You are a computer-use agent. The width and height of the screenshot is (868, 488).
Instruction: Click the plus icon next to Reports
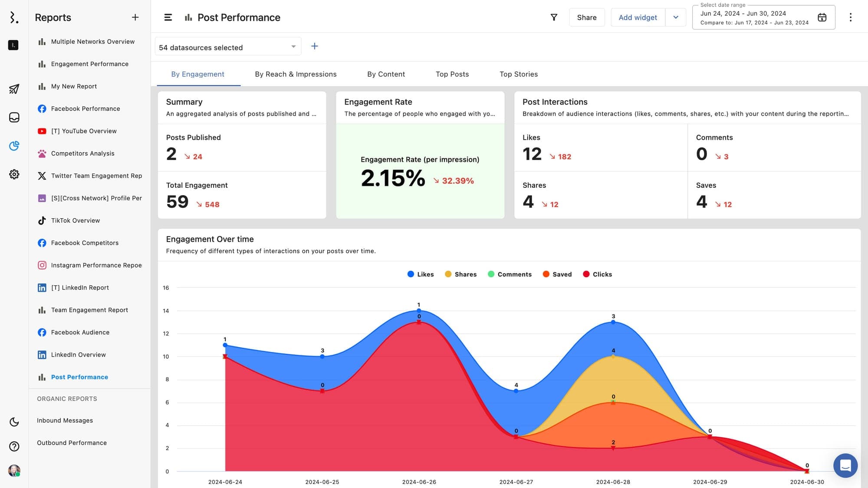pyautogui.click(x=135, y=17)
